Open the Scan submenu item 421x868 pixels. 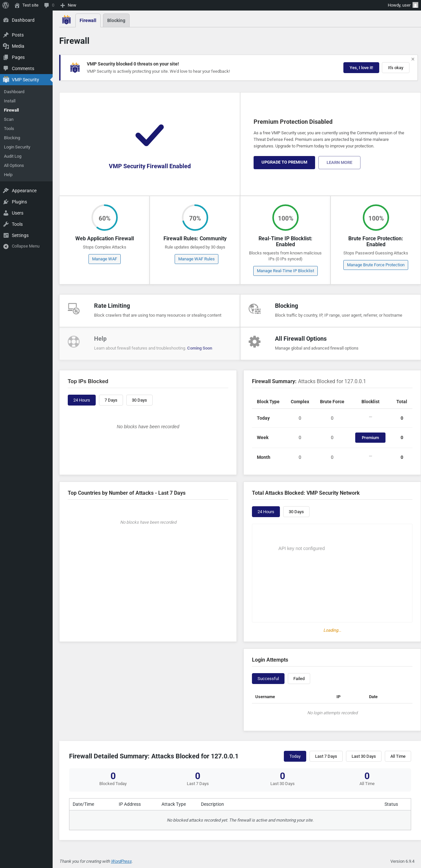click(x=9, y=119)
